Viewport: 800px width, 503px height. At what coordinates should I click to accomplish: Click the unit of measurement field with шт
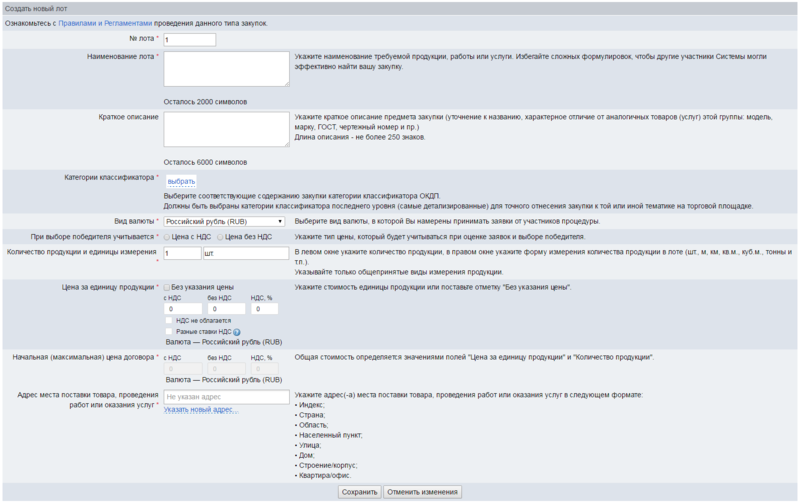245,253
